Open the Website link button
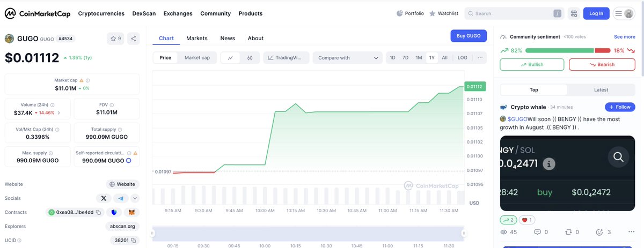 pyautogui.click(x=122, y=184)
